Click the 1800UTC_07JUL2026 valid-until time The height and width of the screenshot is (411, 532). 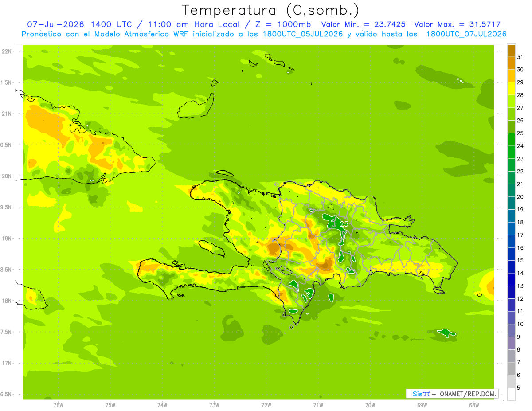tap(466, 34)
